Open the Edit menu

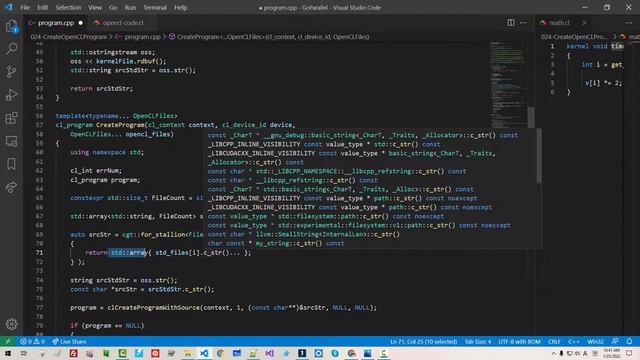click(x=42, y=7)
